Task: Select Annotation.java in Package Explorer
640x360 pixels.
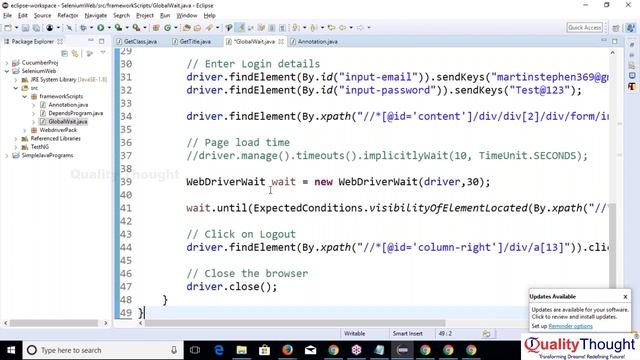Action: pos(68,105)
